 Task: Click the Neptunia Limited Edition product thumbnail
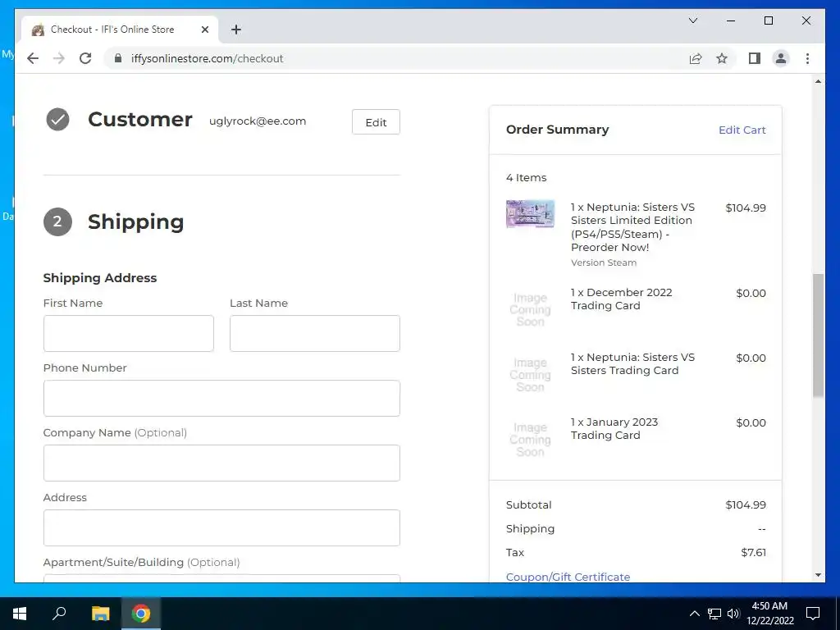(x=531, y=214)
